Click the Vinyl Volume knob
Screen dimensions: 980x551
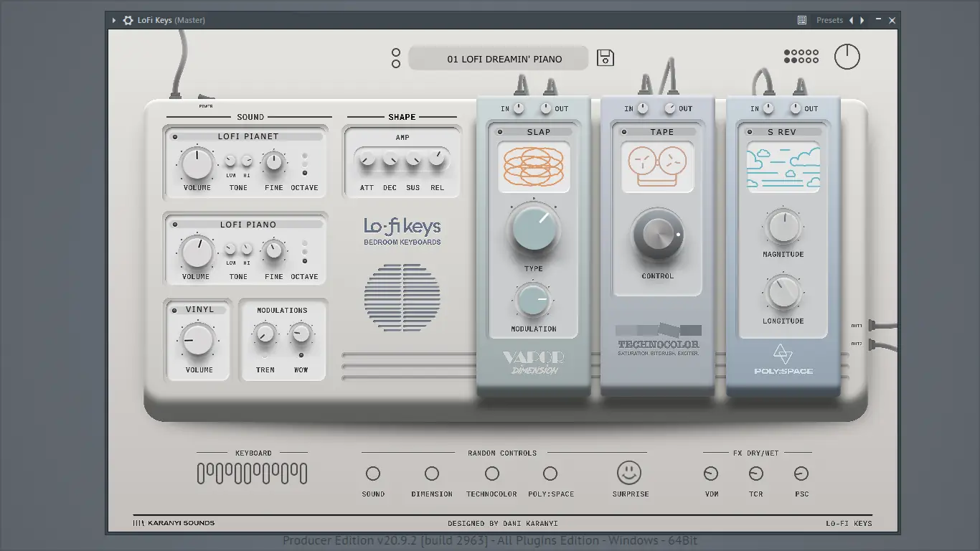pos(197,340)
